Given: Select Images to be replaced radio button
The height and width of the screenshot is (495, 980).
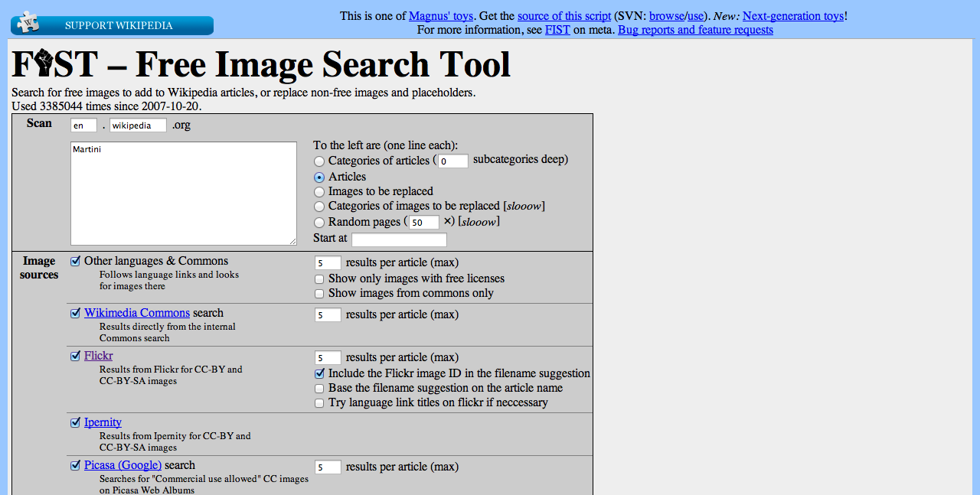Looking at the screenshot, I should click(319, 192).
